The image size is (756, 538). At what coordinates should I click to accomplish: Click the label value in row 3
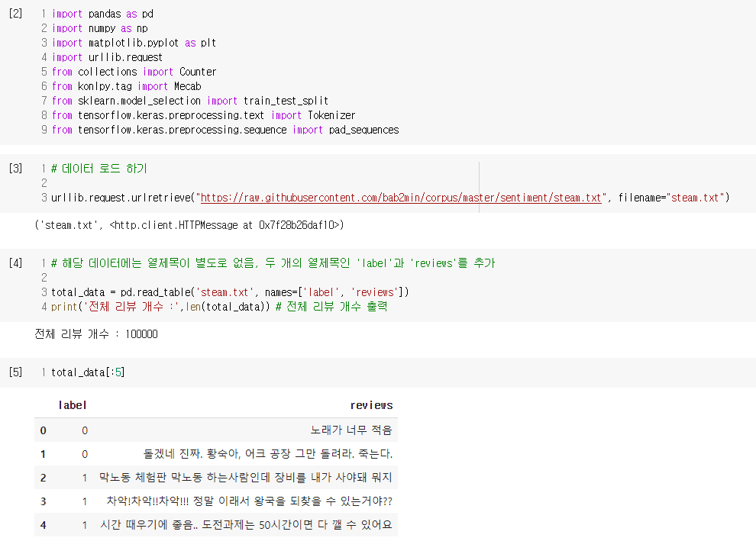[85, 501]
